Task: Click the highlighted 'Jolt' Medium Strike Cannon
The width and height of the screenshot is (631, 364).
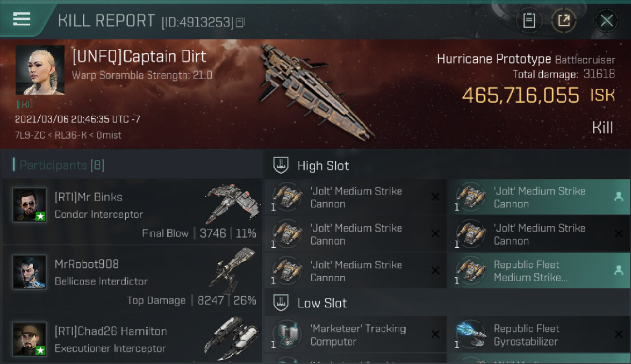Action: tap(539, 197)
